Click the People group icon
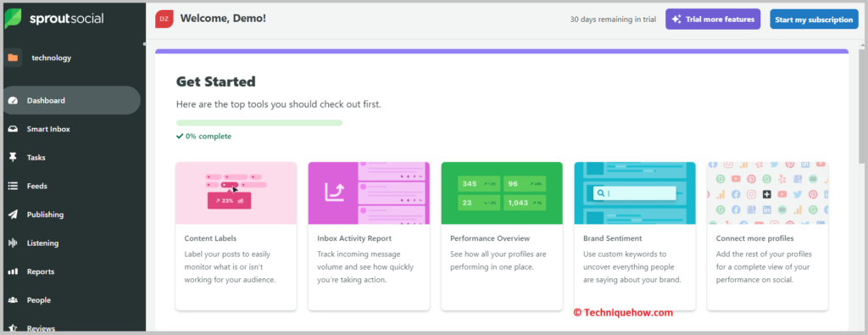868x335 pixels. (13, 300)
